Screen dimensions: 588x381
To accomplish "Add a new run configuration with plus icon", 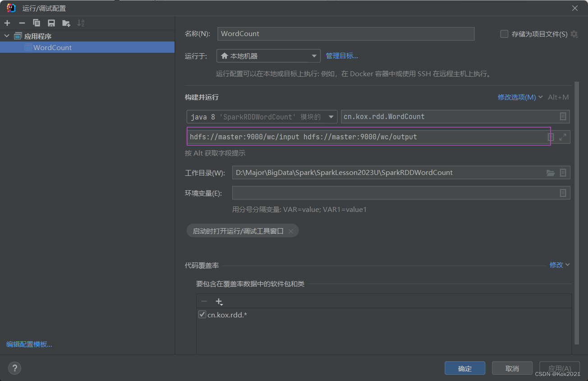I will click(7, 23).
